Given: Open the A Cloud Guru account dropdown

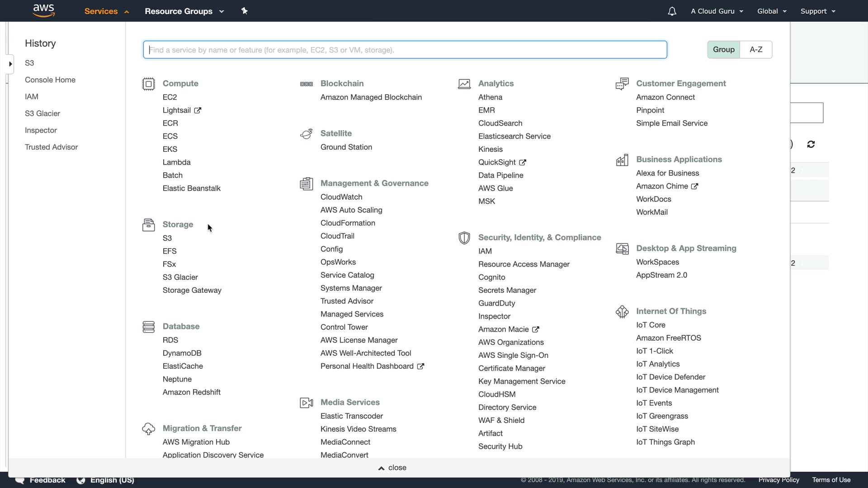Looking at the screenshot, I should click(x=717, y=11).
